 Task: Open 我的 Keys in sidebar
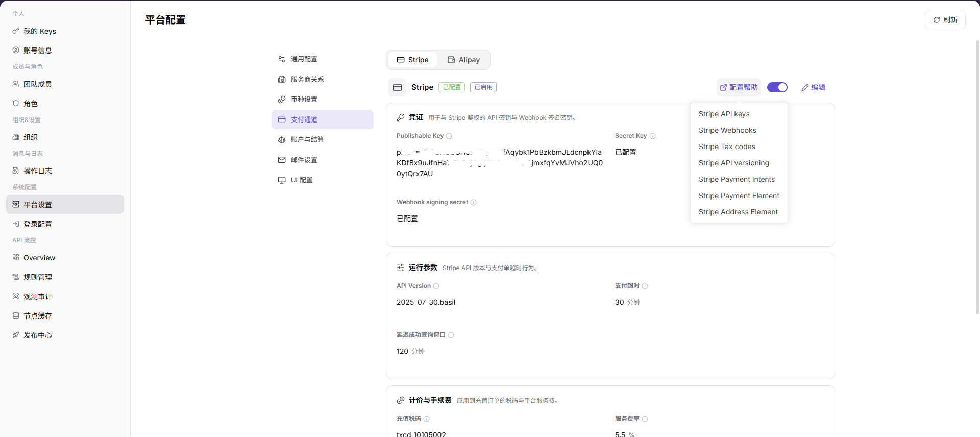point(65,31)
